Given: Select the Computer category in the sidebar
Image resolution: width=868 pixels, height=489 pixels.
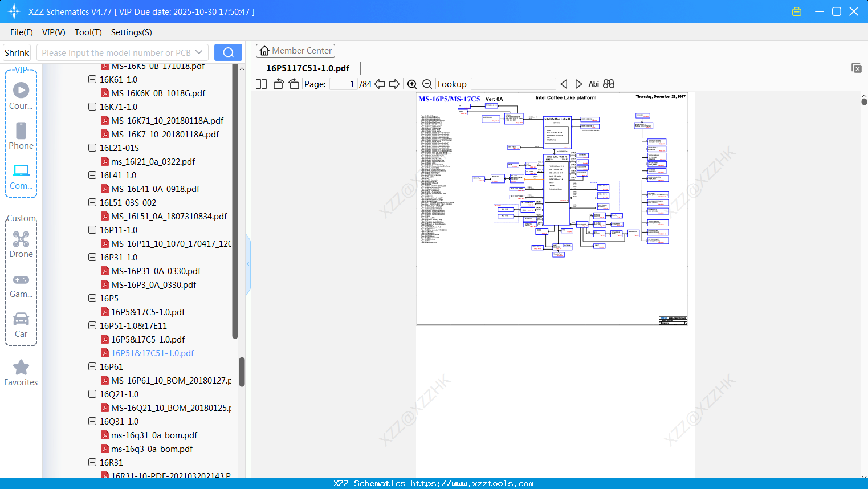Looking at the screenshot, I should click(21, 176).
